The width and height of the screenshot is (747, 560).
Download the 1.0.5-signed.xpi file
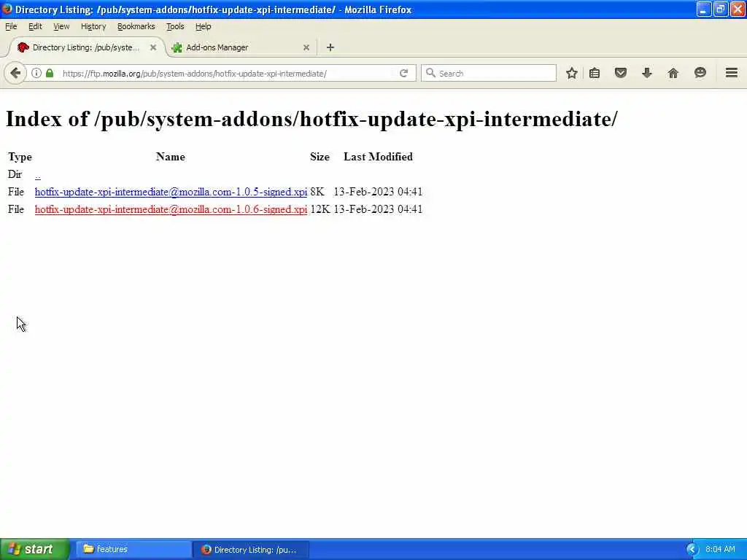(171, 192)
